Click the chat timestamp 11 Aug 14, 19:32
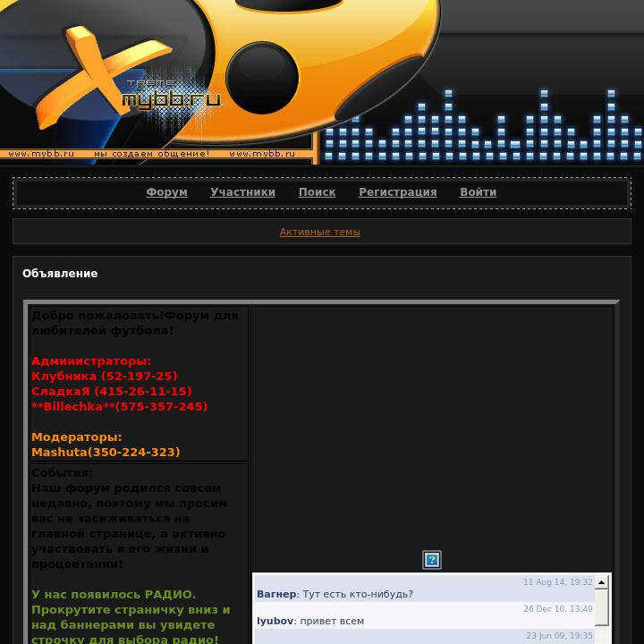Image resolution: width=644 pixels, height=644 pixels. [558, 582]
